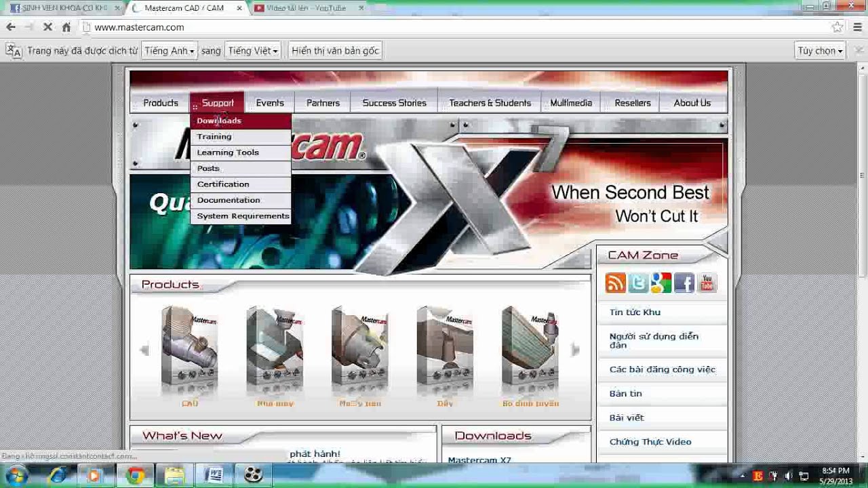868x488 pixels.
Task: Open the Teachers & Students menu
Action: pos(490,103)
